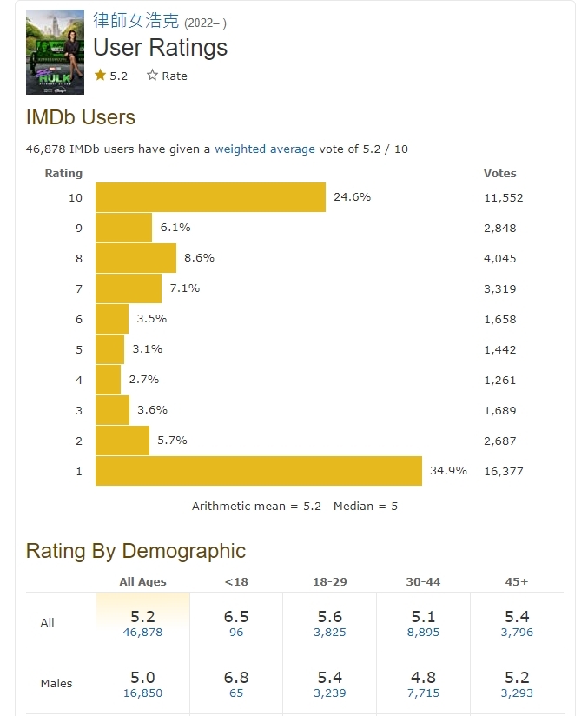
Task: Open Males 30-44 count 7,715
Action: point(423,693)
